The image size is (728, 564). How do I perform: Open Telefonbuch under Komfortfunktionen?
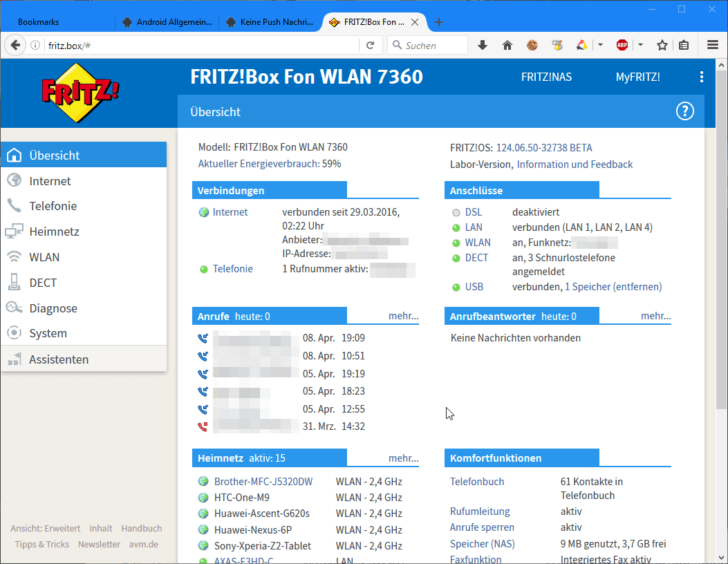click(x=477, y=481)
